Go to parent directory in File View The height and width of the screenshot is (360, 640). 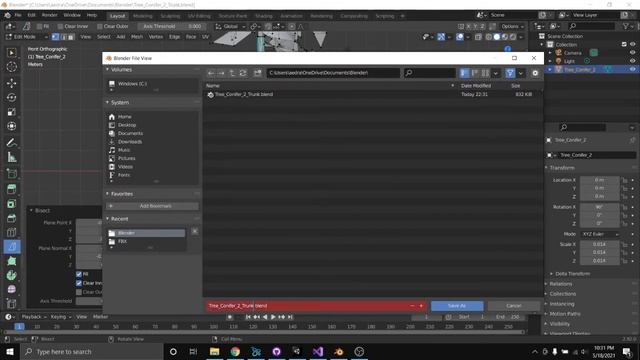(232, 73)
